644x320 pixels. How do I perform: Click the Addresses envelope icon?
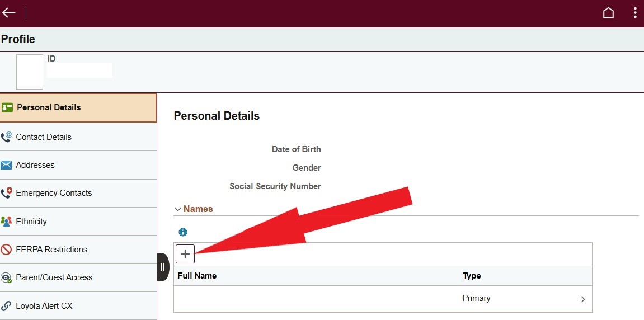[6, 165]
